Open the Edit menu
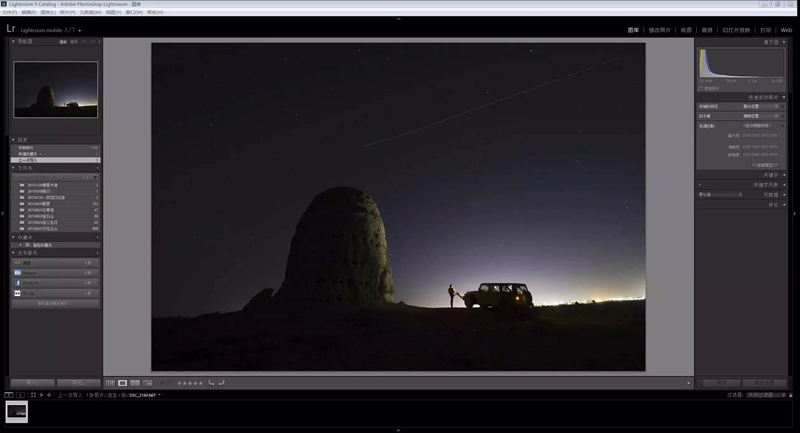Screen dimensions: 800x433 [29, 12]
